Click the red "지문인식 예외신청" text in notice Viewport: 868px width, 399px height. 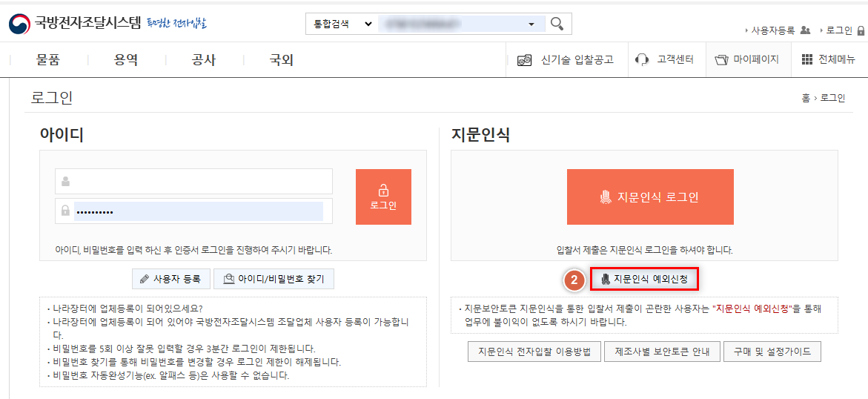pyautogui.click(x=753, y=309)
